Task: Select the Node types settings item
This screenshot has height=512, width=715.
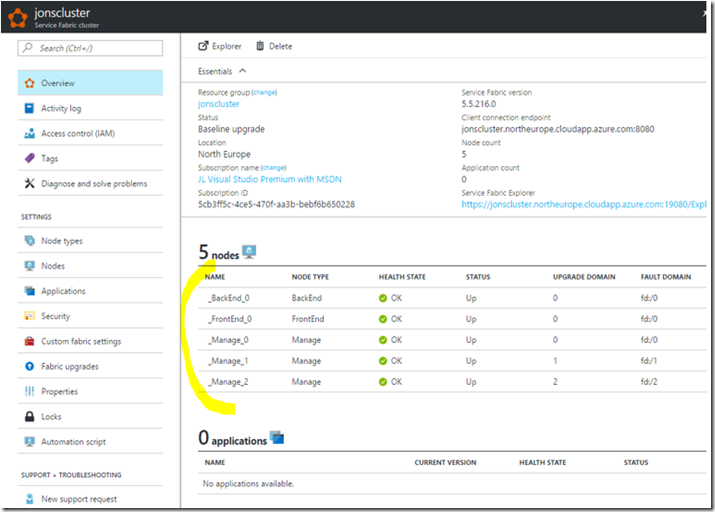Action: (90, 240)
